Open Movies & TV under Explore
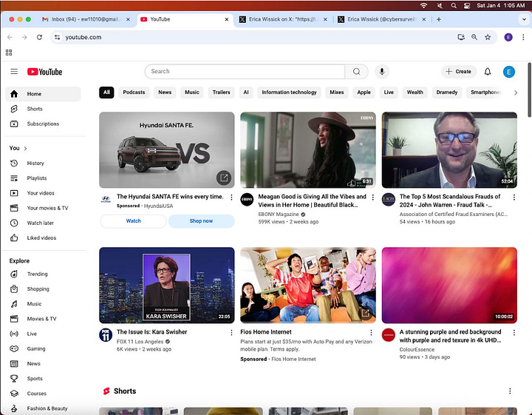 [x=43, y=319]
